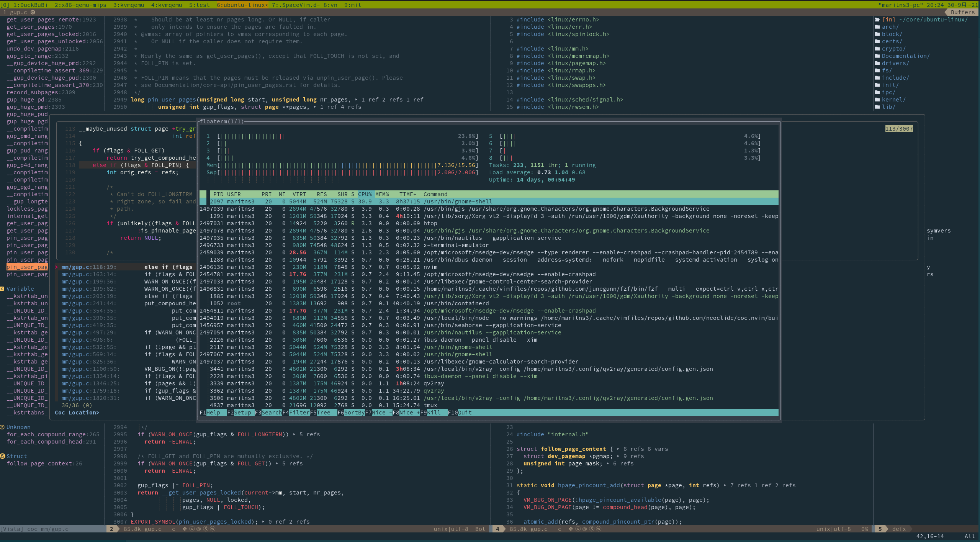Viewport: 980px width, 542px height.
Task: Click the folder icon next to drivers/
Action: 877,63
